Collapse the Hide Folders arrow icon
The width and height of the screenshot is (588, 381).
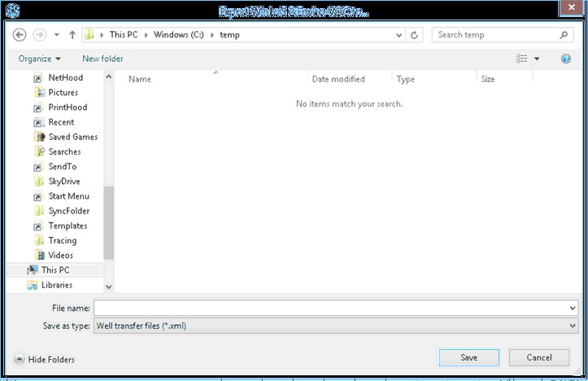pyautogui.click(x=20, y=359)
